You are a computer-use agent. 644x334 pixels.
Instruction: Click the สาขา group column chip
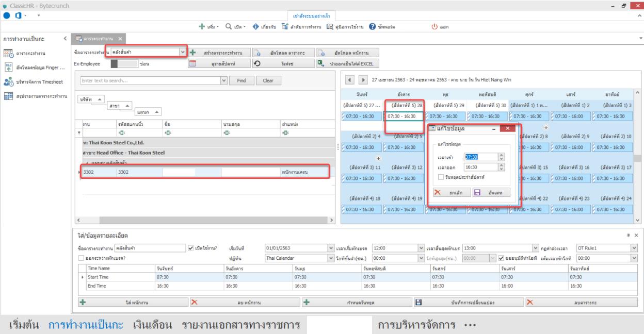coord(120,105)
